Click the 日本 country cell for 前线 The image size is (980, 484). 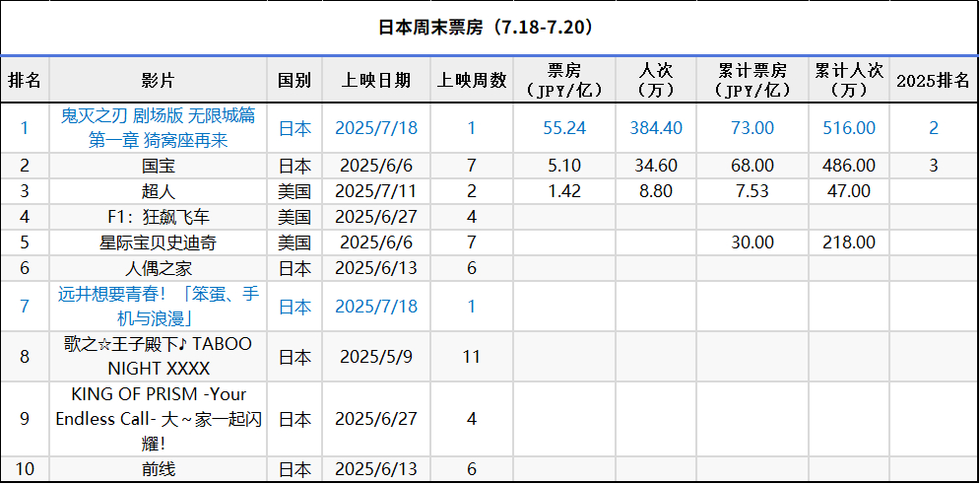294,469
